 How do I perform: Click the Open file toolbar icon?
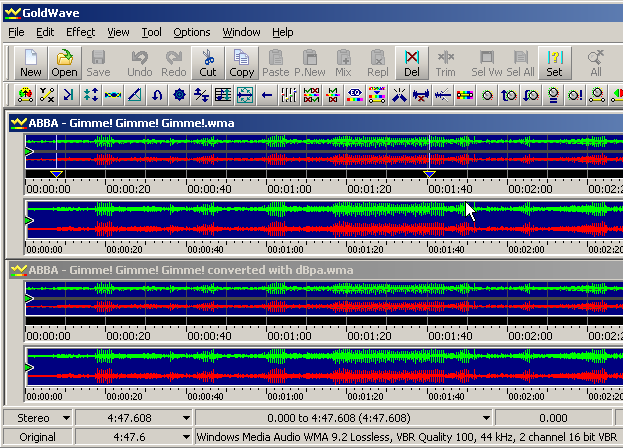pyautogui.click(x=65, y=63)
